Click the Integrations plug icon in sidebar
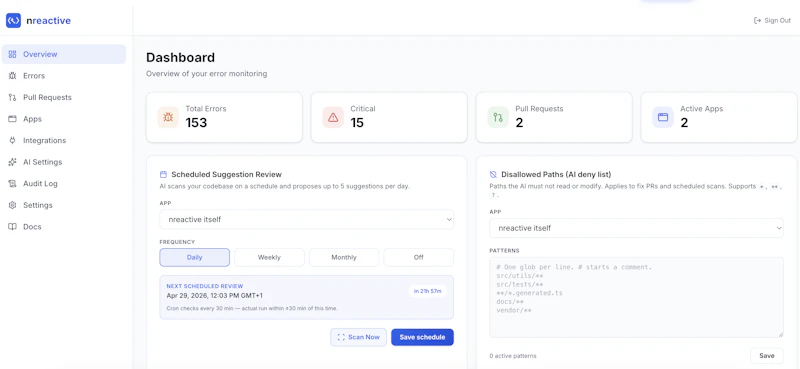Image resolution: width=800 pixels, height=369 pixels. 13,140
